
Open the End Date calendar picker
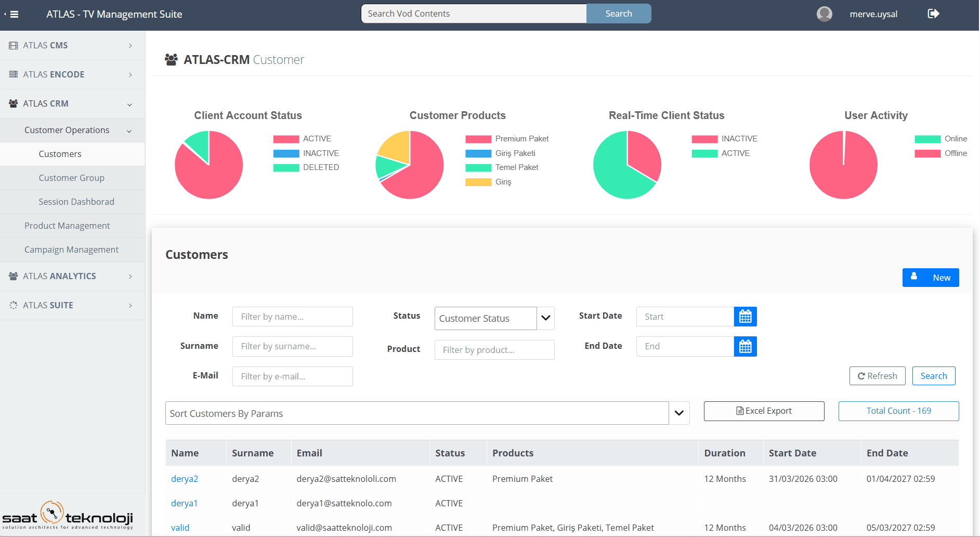pos(745,346)
